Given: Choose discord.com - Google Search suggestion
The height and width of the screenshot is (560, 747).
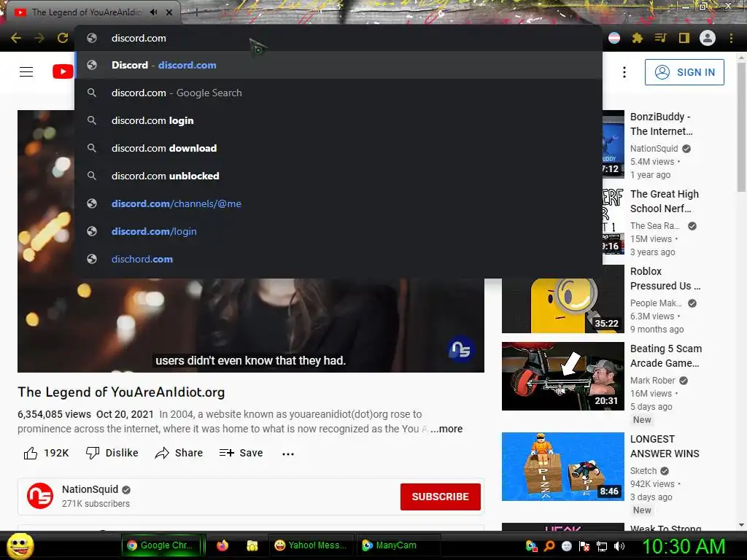Looking at the screenshot, I should [x=338, y=93].
